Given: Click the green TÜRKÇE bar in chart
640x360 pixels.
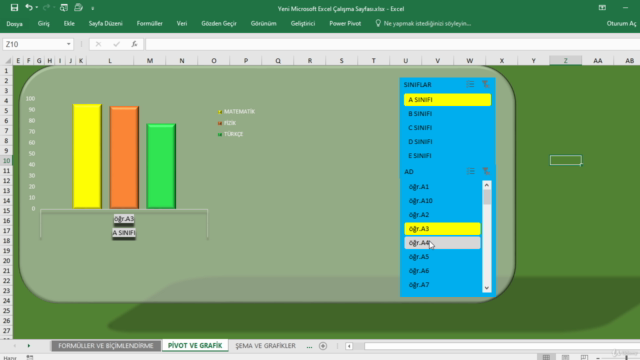Looking at the screenshot, I should (161, 166).
